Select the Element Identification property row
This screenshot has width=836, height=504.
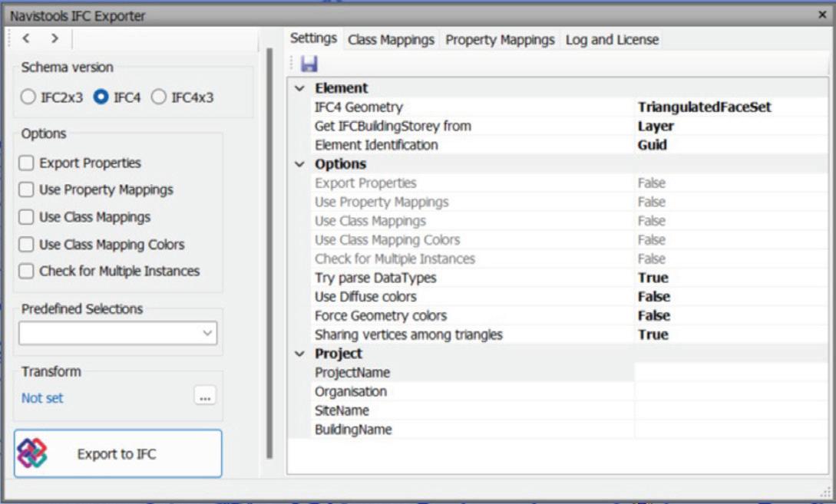(569, 145)
